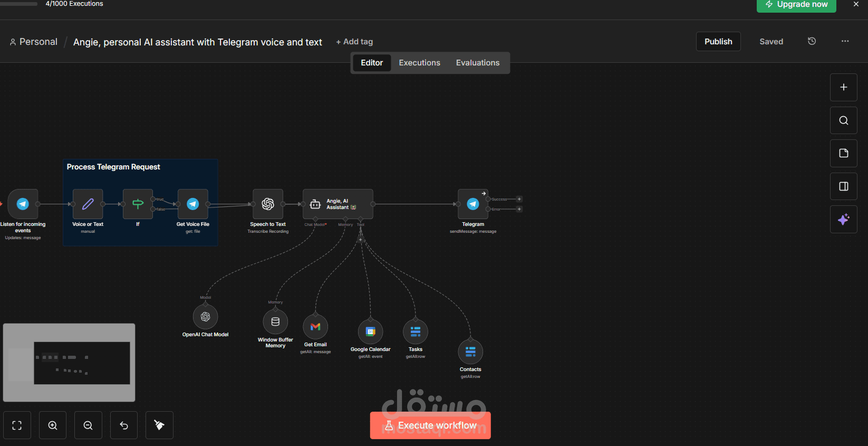Switch to the Executions tab
The width and height of the screenshot is (868, 446).
click(x=419, y=63)
